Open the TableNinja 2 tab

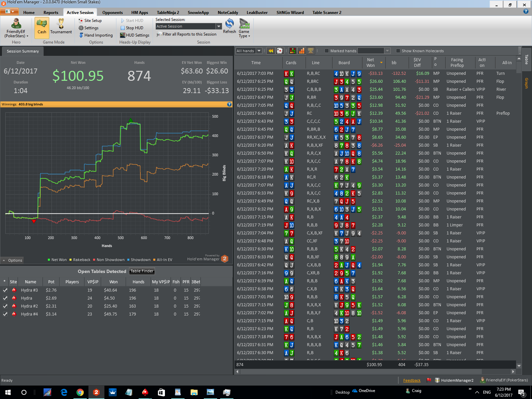[x=168, y=13]
